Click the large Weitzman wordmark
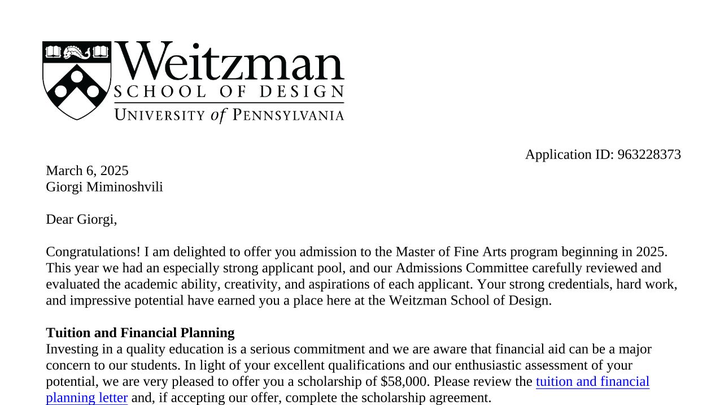 [x=229, y=62]
